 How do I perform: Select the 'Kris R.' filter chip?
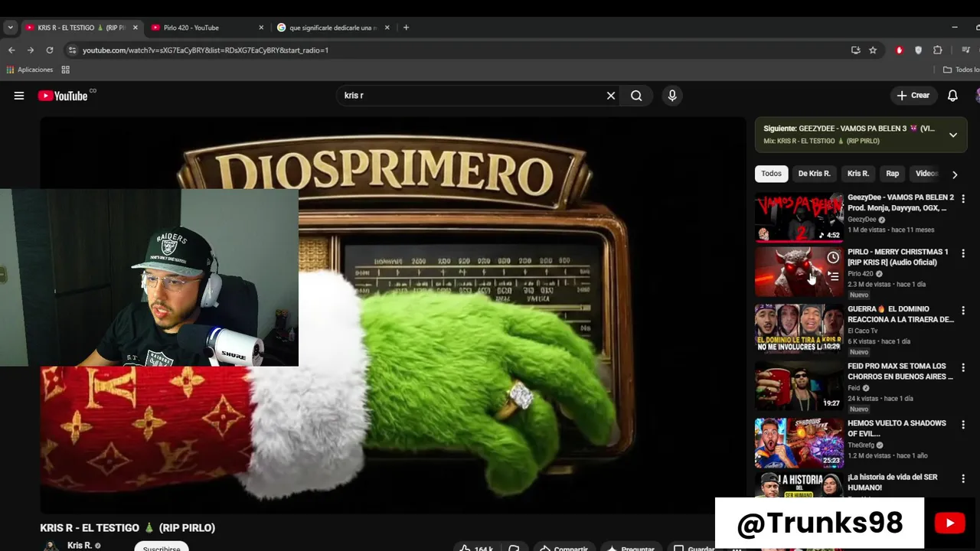tap(857, 174)
